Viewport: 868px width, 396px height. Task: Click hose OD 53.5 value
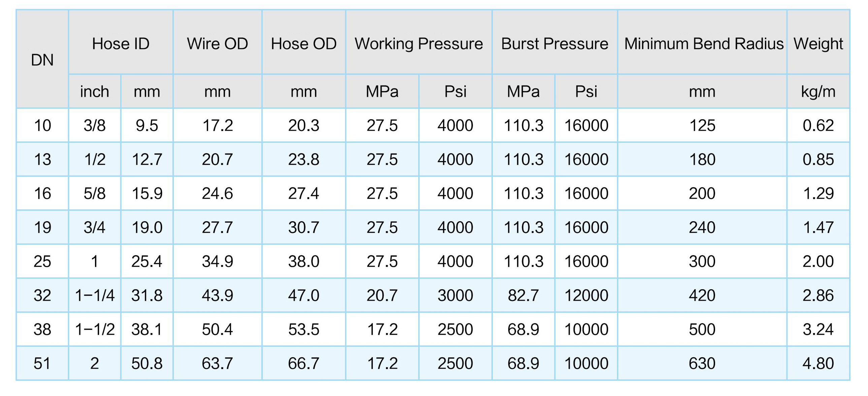pos(303,329)
